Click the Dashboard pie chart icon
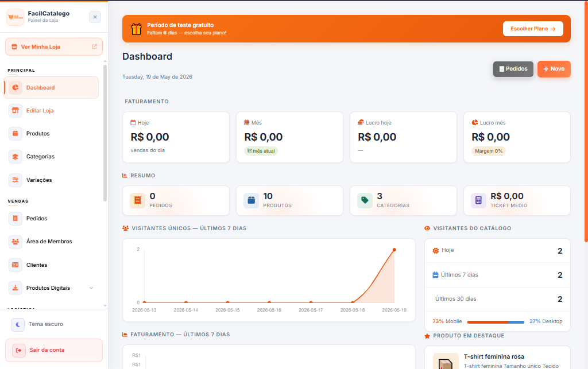The width and height of the screenshot is (588, 369). tap(16, 88)
